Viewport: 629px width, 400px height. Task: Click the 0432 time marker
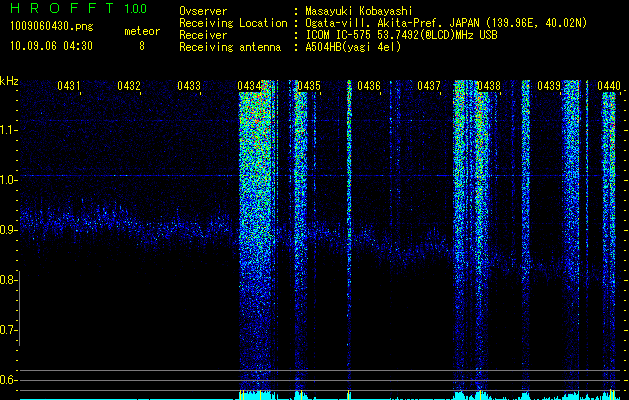tap(129, 86)
